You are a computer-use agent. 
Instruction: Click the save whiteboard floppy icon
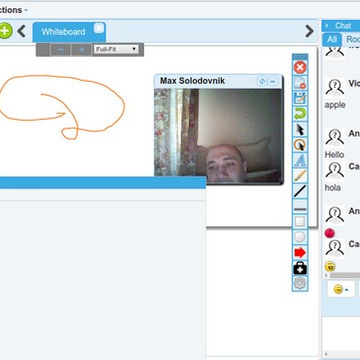coord(300,98)
